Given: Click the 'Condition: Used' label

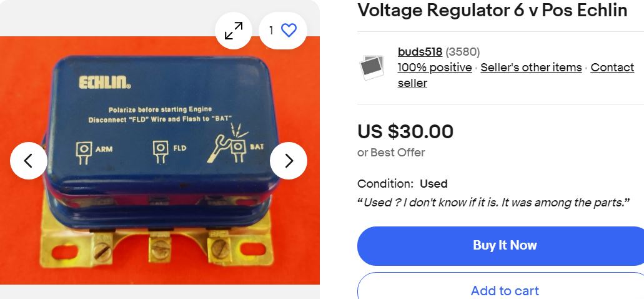Looking at the screenshot, I should tap(402, 183).
